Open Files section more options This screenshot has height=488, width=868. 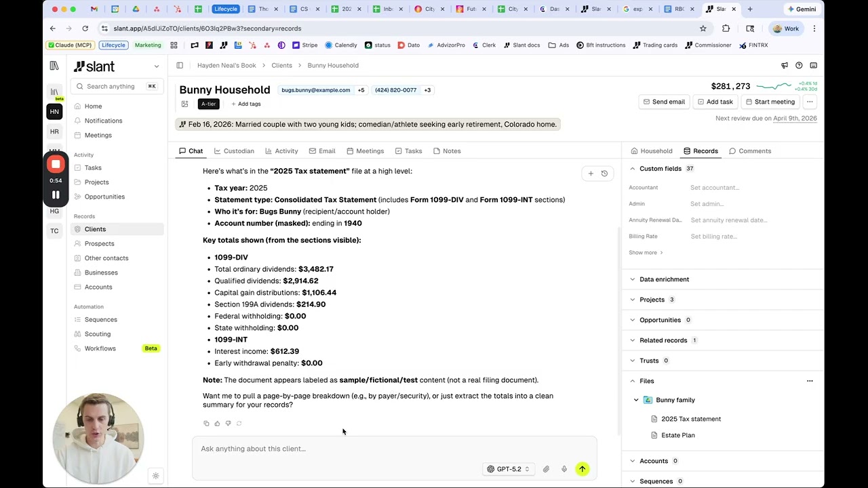coord(810,381)
